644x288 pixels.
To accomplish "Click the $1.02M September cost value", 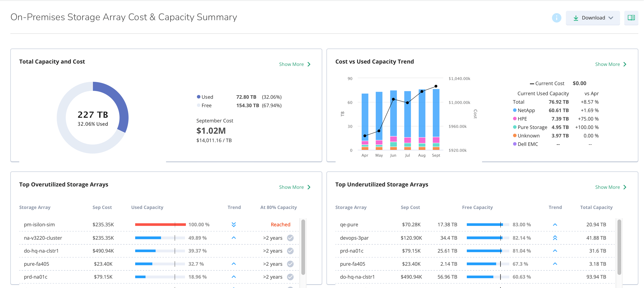I will [211, 131].
